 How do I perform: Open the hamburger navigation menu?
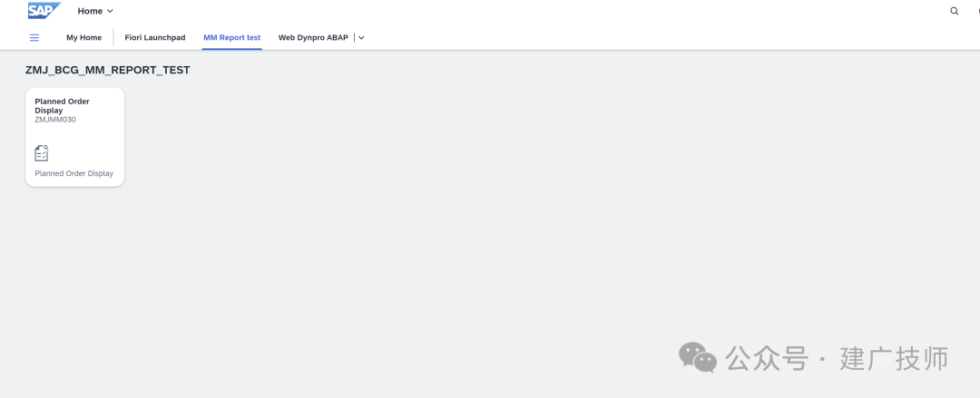[34, 37]
